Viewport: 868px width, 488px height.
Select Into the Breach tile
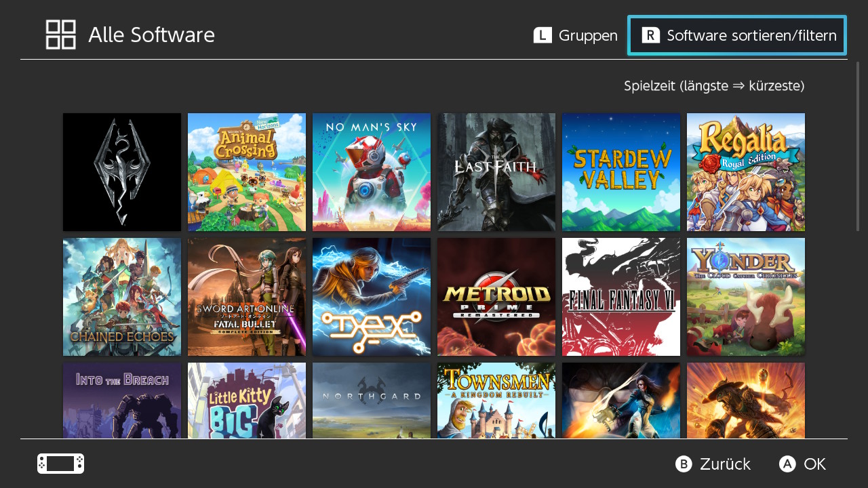122,401
